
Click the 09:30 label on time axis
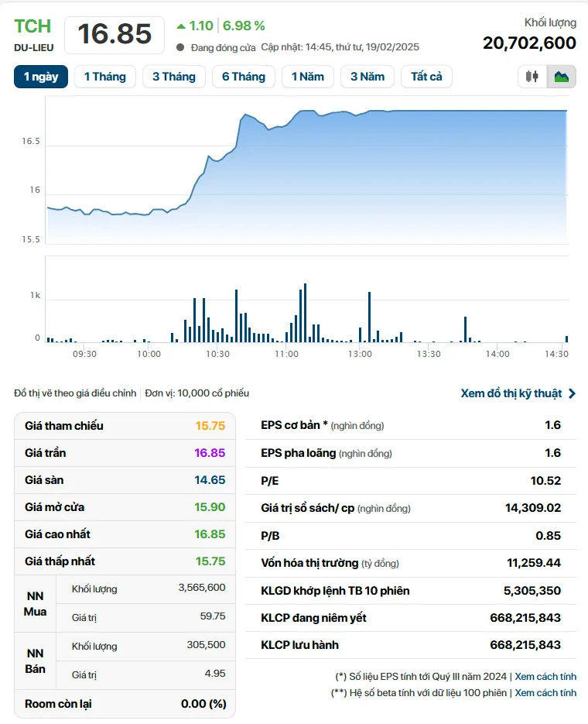pos(84,354)
